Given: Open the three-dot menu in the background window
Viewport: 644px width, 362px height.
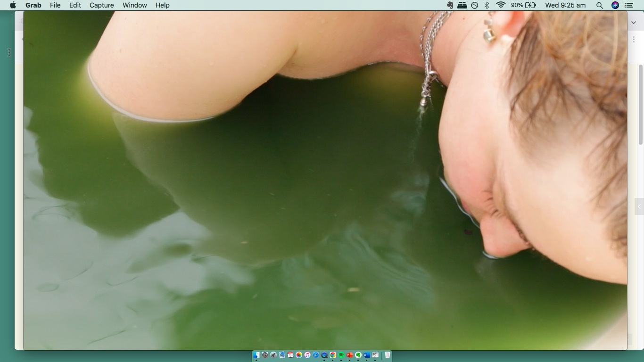Looking at the screenshot, I should (634, 40).
